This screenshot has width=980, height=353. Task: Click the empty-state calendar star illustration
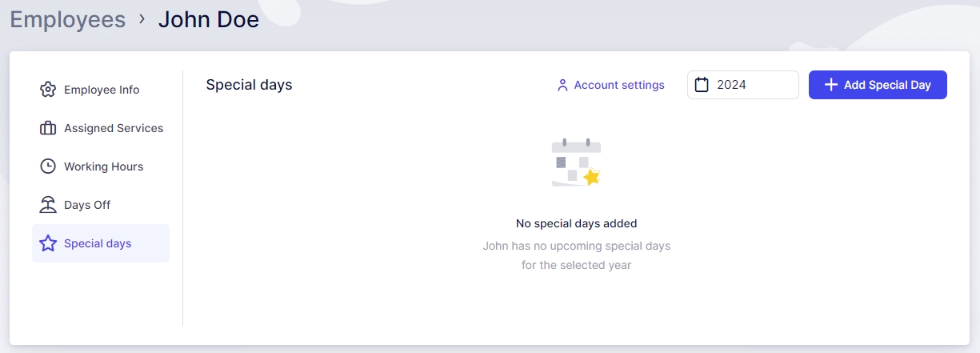click(576, 163)
